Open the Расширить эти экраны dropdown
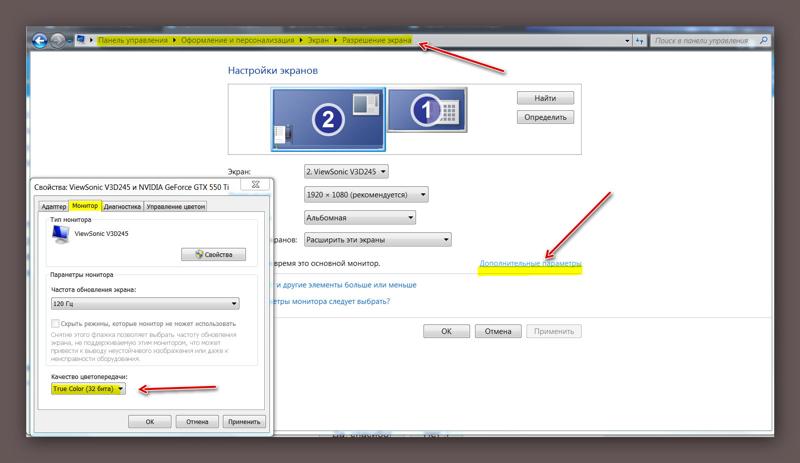This screenshot has width=800, height=463. [x=378, y=239]
